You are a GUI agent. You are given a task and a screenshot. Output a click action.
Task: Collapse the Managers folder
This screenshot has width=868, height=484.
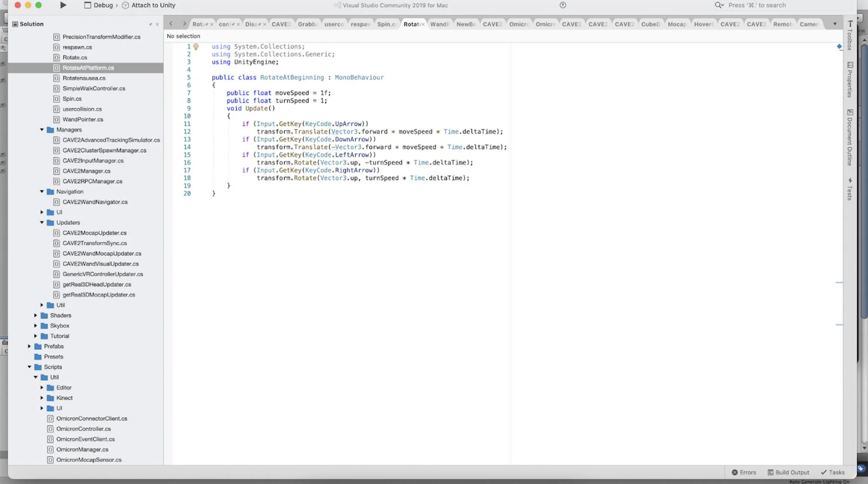(42, 130)
